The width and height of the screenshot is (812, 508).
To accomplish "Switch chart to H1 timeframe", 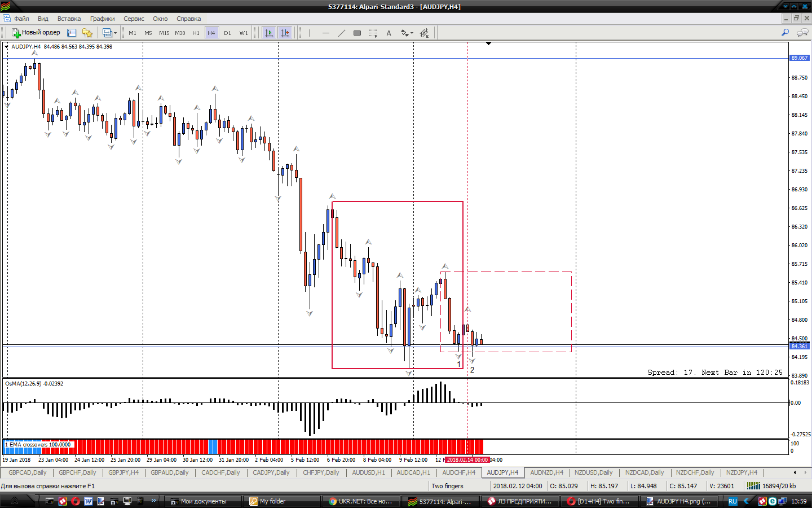I will coord(196,33).
